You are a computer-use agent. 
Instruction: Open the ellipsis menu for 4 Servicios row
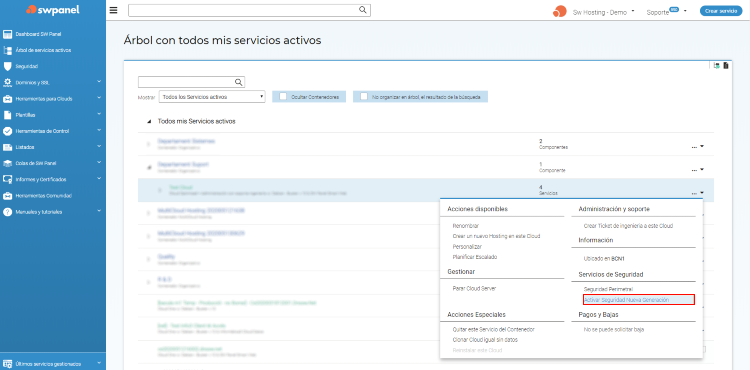(x=697, y=193)
